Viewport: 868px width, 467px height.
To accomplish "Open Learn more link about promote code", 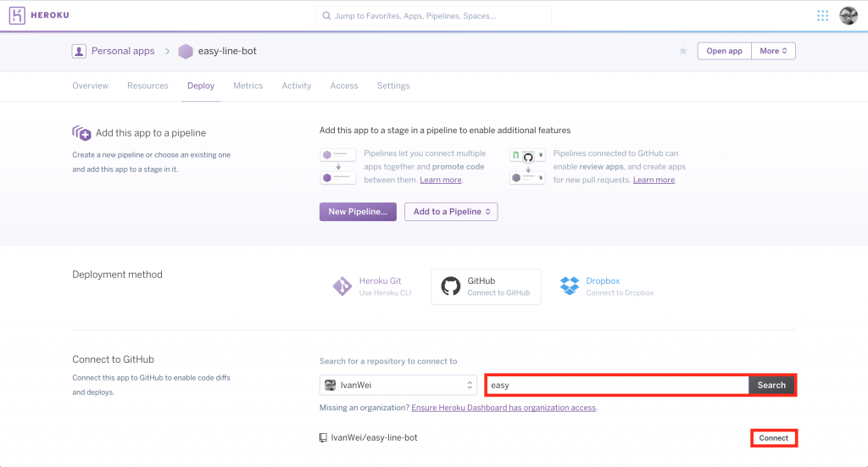I will coord(441,180).
